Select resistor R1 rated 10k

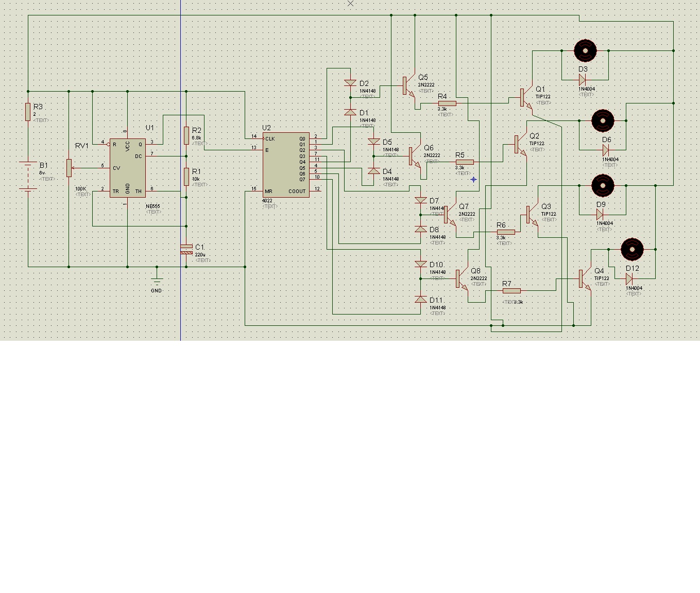tap(186, 177)
